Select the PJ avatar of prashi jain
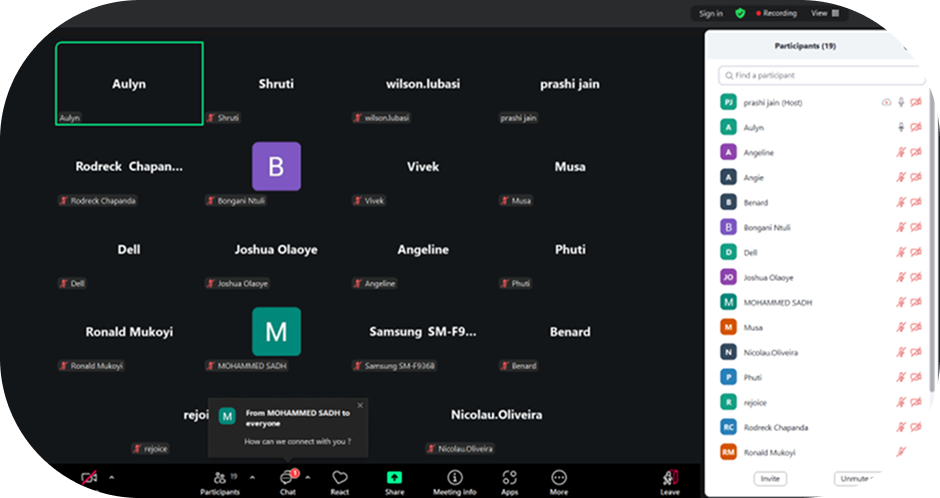This screenshot has width=940, height=498. 728,102
